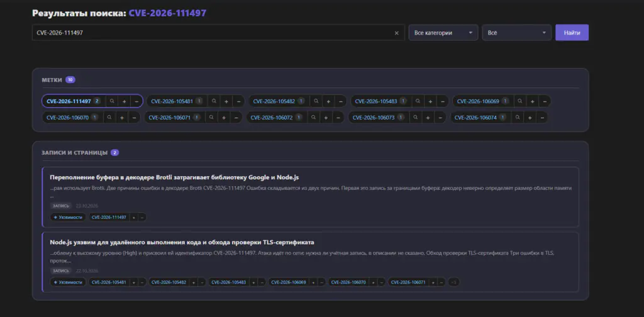Click the minus icon on tag CVE-2026-106072
The image size is (644, 317).
[x=338, y=118]
